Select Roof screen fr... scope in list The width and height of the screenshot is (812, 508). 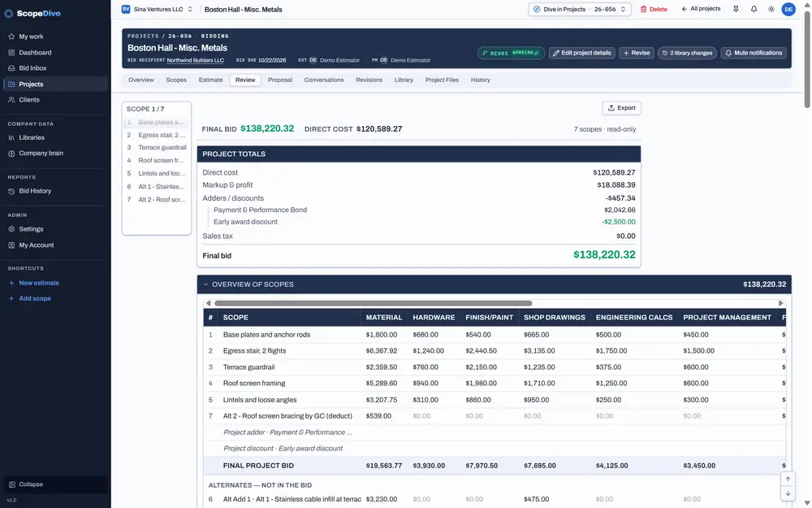[157, 160]
